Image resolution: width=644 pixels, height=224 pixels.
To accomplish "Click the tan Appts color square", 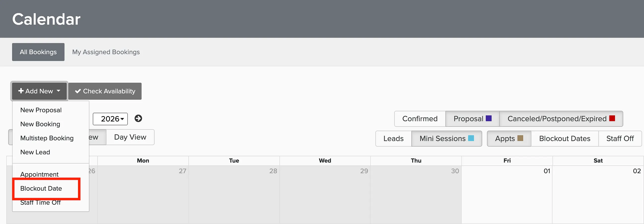I will 520,138.
